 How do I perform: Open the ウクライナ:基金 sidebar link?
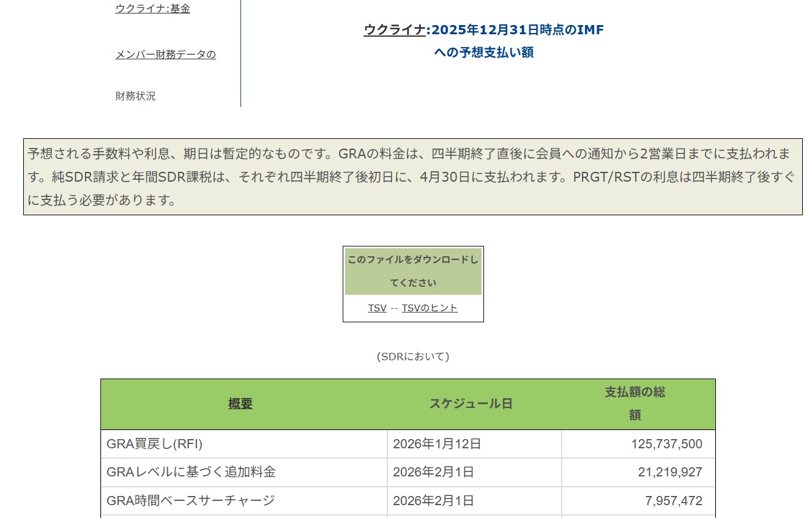coord(152,9)
